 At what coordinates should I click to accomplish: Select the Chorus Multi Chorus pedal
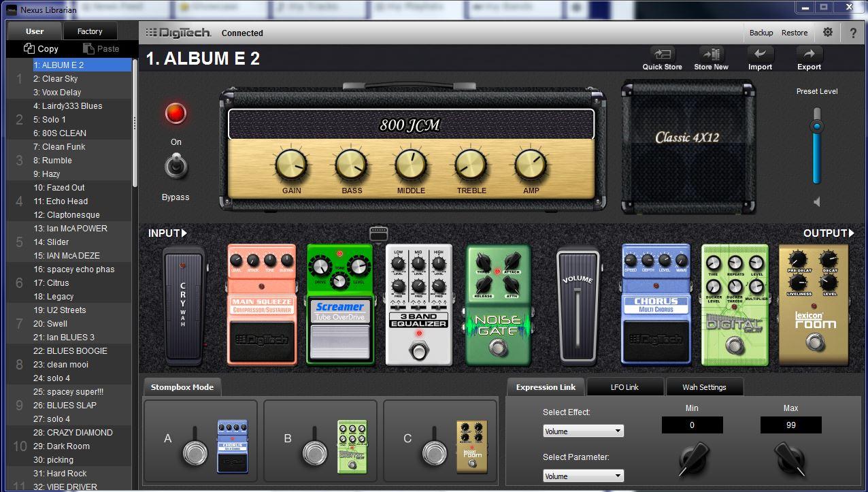pos(656,304)
